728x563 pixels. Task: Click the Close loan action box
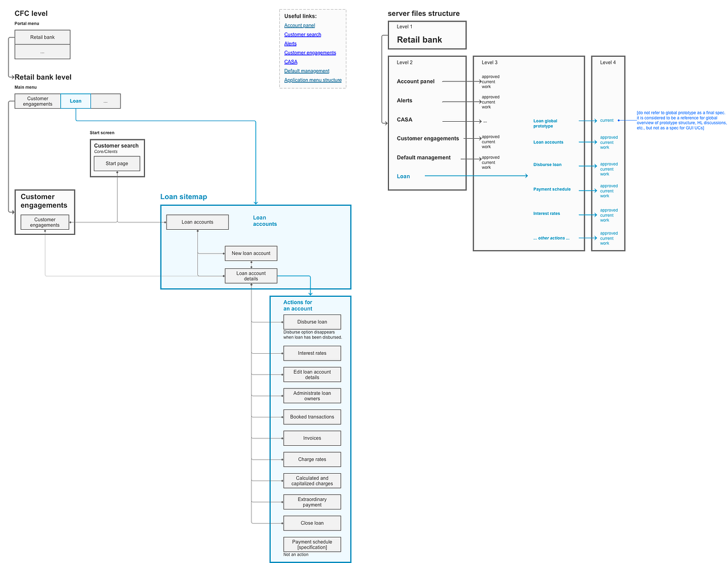click(x=312, y=523)
